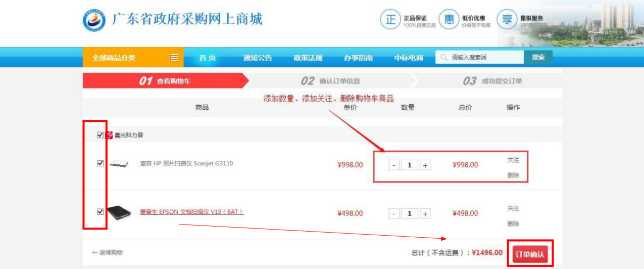644x269 pixels.
Task: Click the 晨光科力普 store logo icon
Action: (109, 135)
